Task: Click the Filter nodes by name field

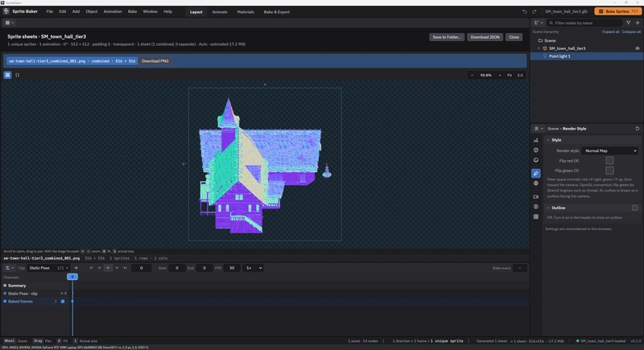Action: 584,23
